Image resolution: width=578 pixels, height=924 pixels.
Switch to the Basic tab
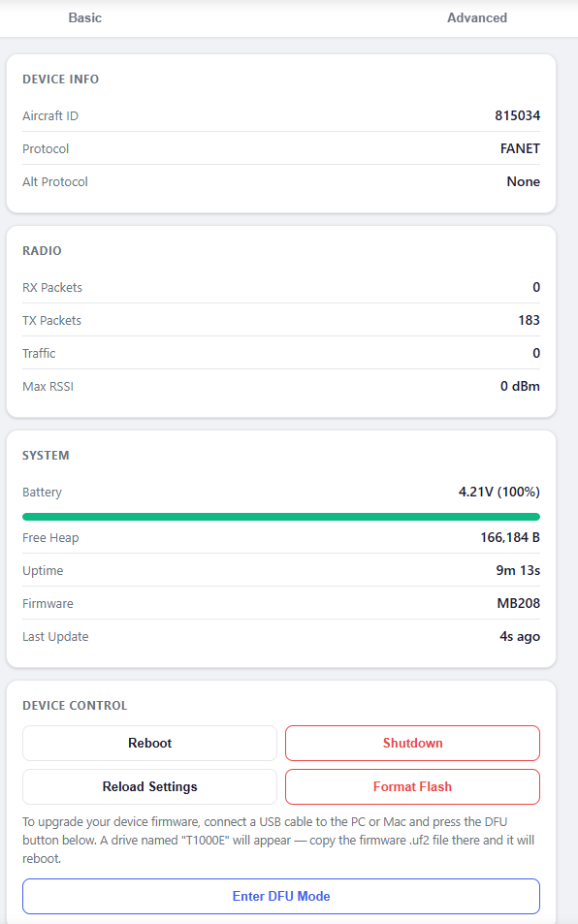click(x=84, y=17)
